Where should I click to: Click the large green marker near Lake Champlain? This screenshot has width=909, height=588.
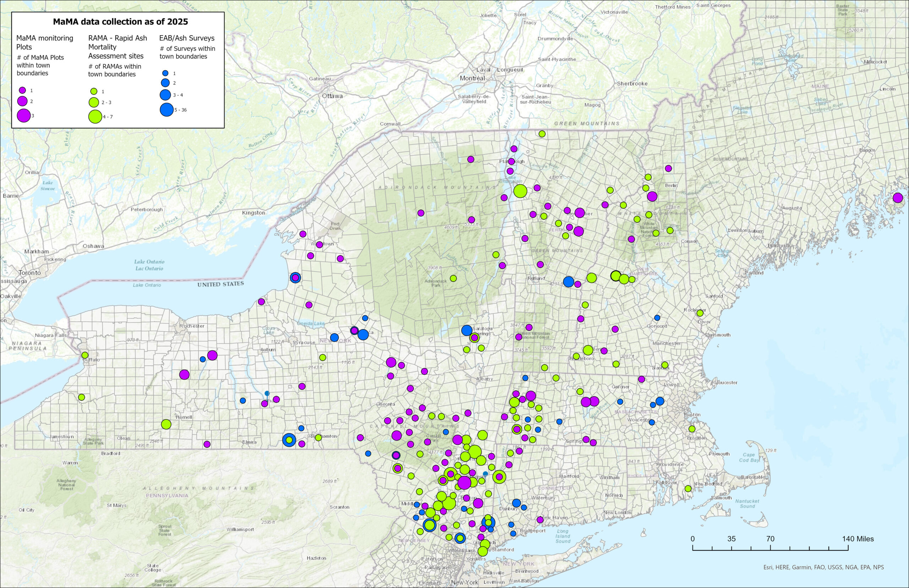(x=520, y=191)
